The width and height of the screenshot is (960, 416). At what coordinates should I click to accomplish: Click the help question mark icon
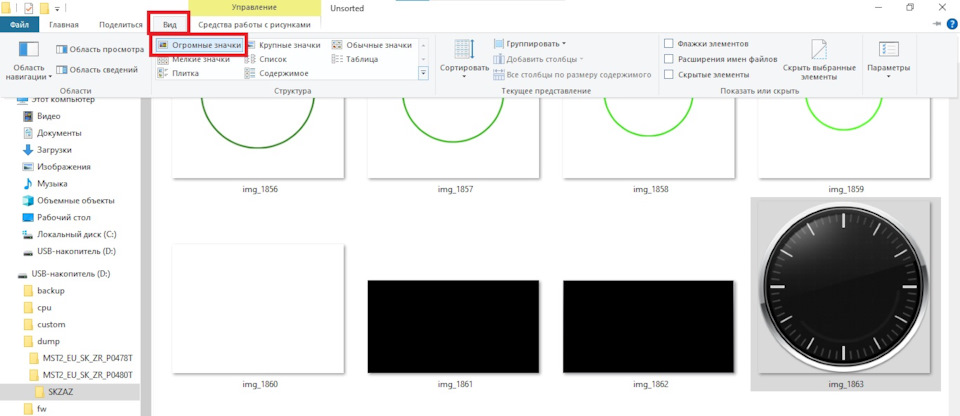tap(952, 24)
